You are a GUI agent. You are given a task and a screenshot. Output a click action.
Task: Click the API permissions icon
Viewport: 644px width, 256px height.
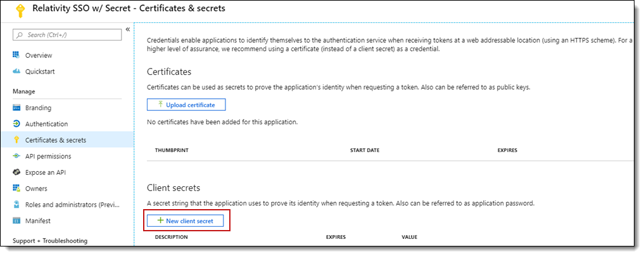(16, 157)
